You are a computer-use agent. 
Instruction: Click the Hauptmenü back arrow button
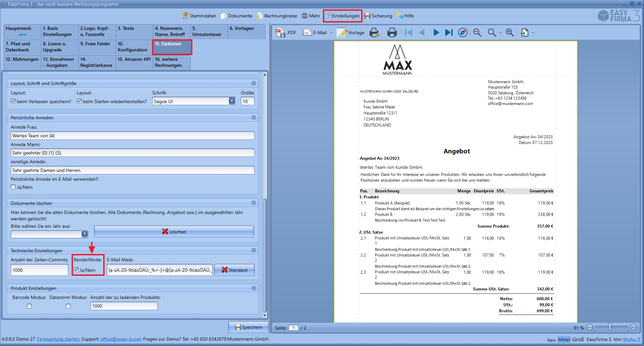[x=22, y=31]
